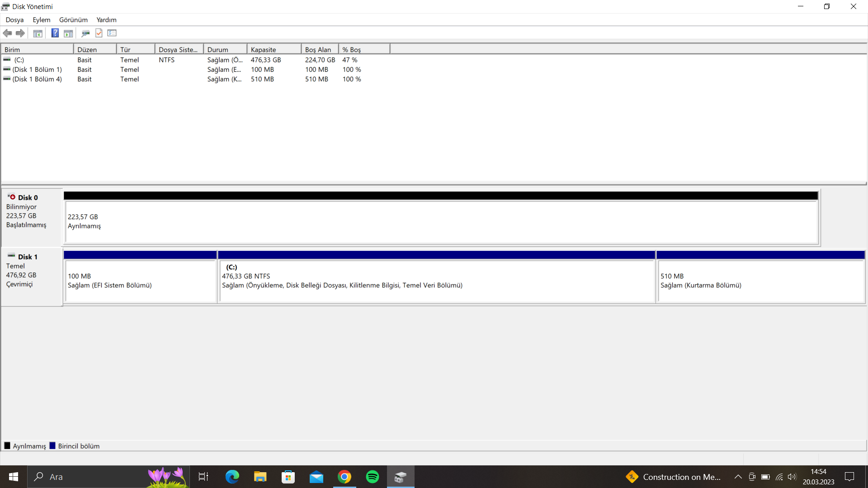Click the Rescan/connect disk toolbar icon
Viewport: 868px width, 488px height.
pyautogui.click(x=85, y=33)
